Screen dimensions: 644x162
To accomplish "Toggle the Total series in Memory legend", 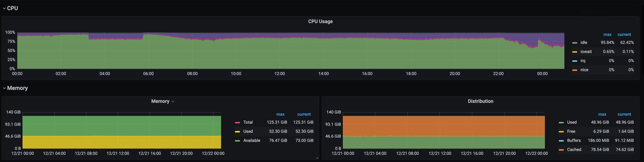I will 248,122.
